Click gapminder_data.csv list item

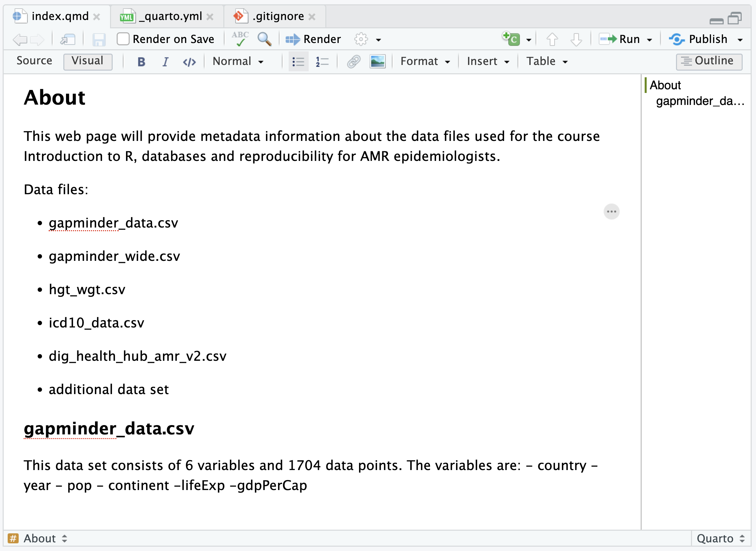[x=113, y=223]
